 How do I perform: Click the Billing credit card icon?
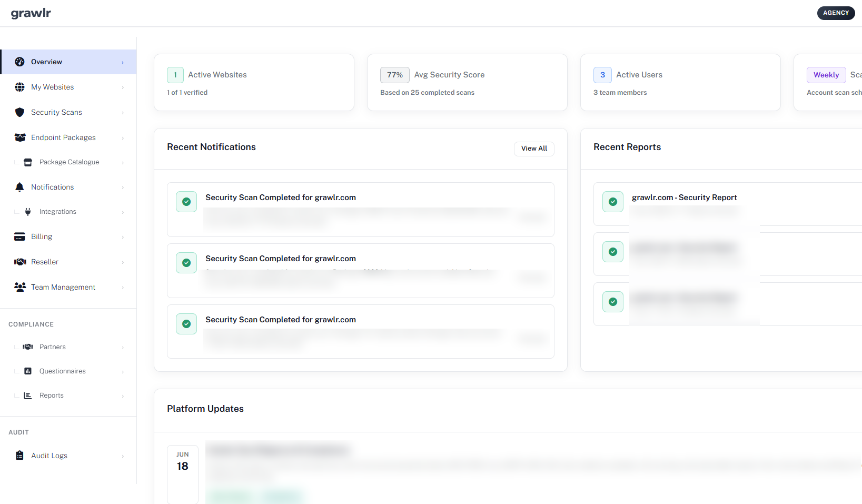coord(19,236)
